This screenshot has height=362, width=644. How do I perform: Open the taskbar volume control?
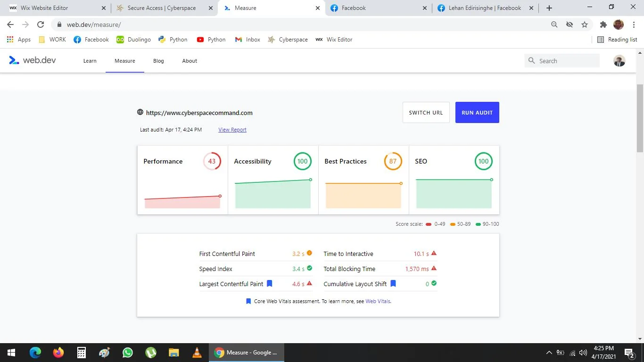(x=583, y=353)
